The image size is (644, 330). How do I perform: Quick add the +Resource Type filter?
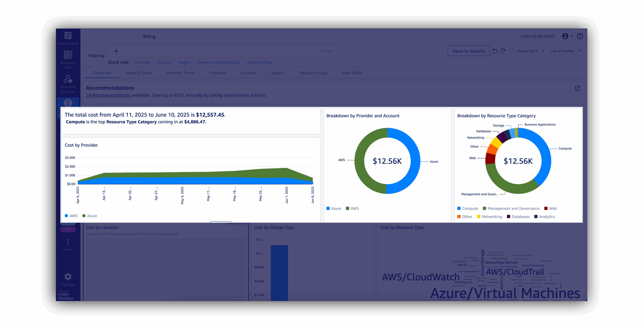[x=259, y=62]
